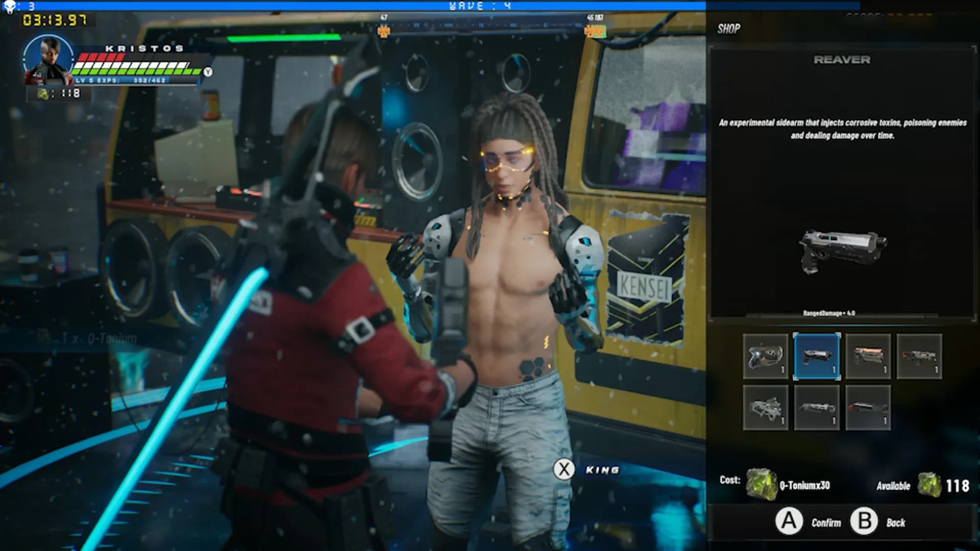The height and width of the screenshot is (551, 980).
Task: Click the left orange compass marker icon
Action: tap(383, 31)
